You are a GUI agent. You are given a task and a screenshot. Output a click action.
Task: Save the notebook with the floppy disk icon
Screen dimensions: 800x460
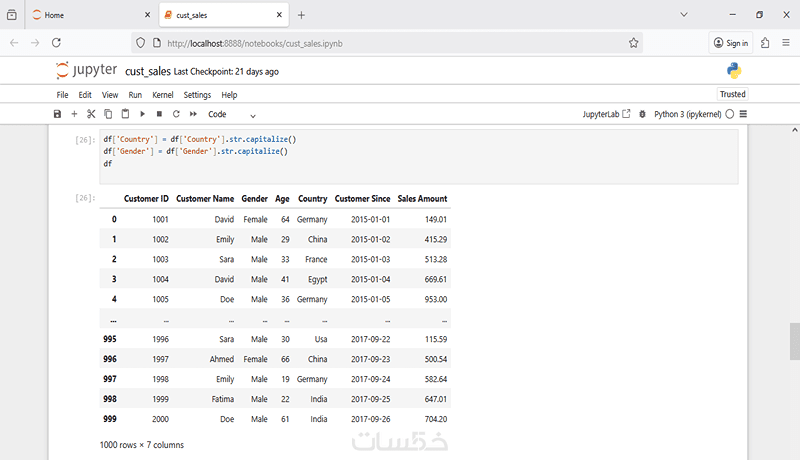tap(57, 114)
